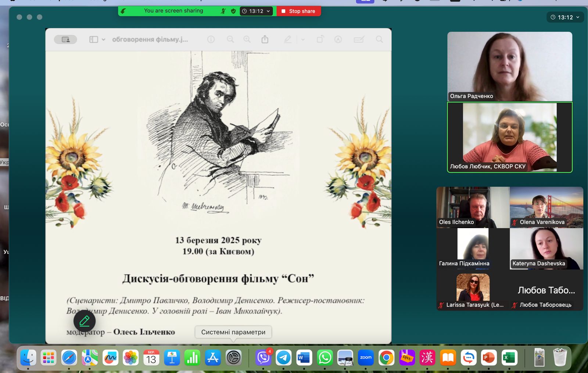Open Google Chrome from the Dock
The width and height of the screenshot is (588, 373).
(387, 358)
